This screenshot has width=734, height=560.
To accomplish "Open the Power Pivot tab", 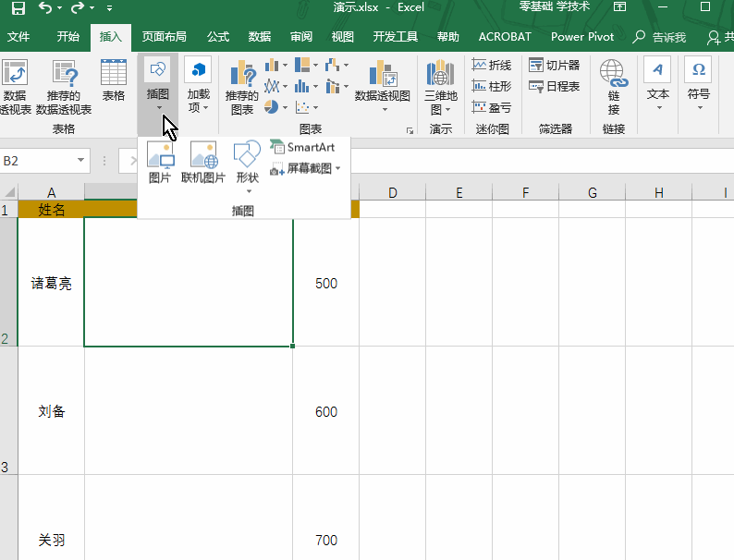I will click(582, 37).
